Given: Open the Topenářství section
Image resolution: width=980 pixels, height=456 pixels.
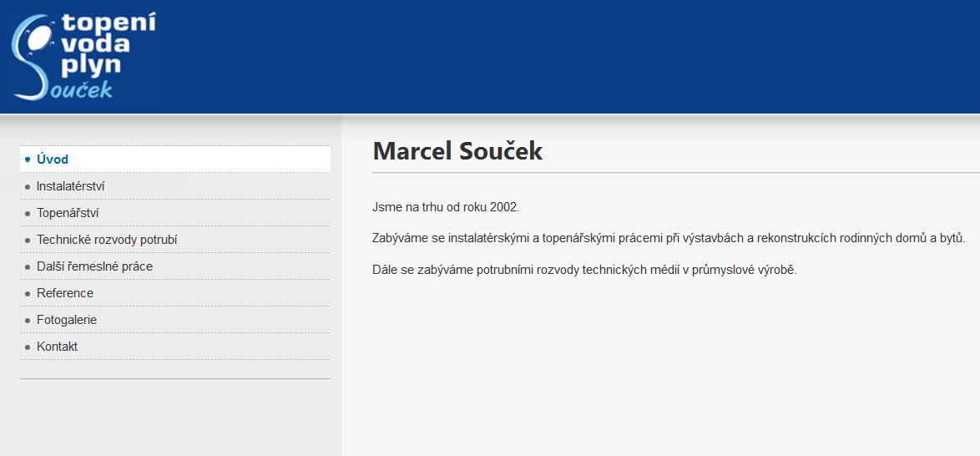Looking at the screenshot, I should tap(175, 213).
